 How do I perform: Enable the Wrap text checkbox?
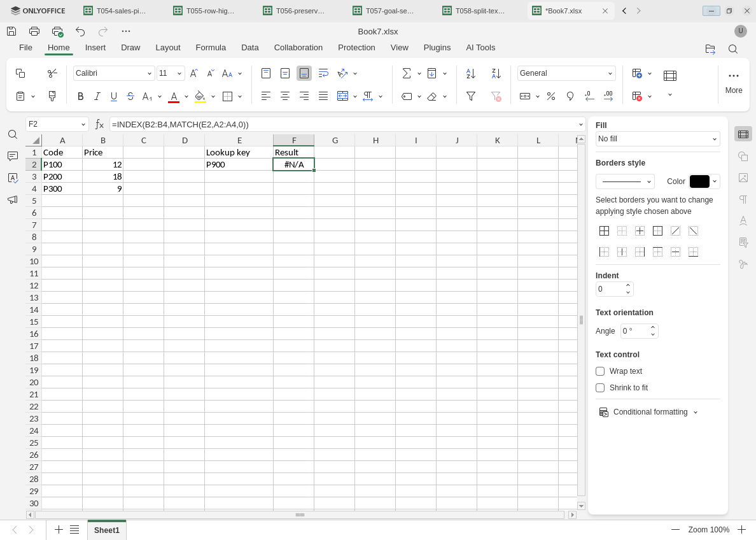pyautogui.click(x=600, y=371)
